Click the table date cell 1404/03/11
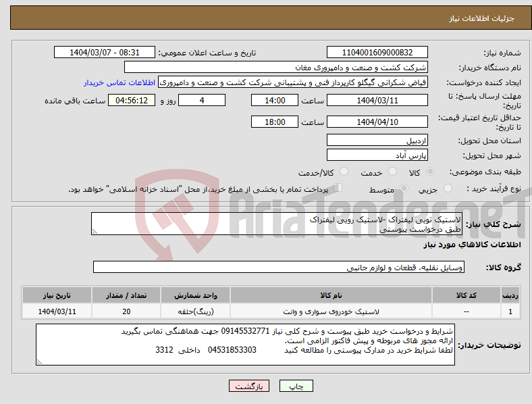Screen dimensions: 532x404 click(x=57, y=311)
